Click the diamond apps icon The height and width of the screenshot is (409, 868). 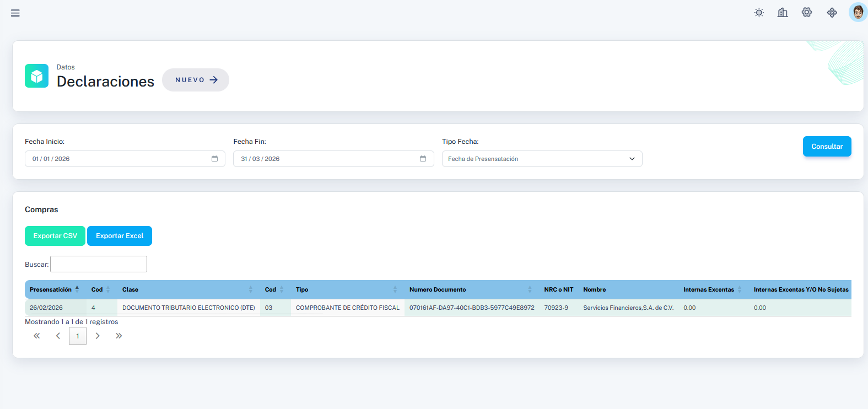click(832, 13)
